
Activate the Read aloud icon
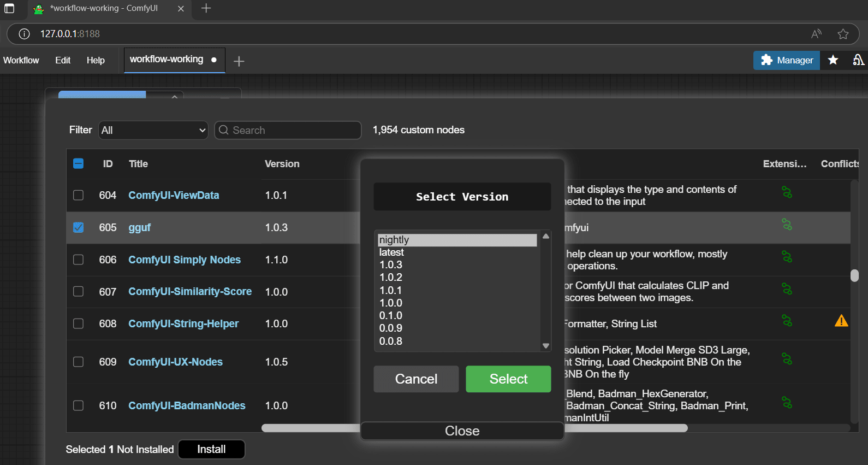(816, 34)
